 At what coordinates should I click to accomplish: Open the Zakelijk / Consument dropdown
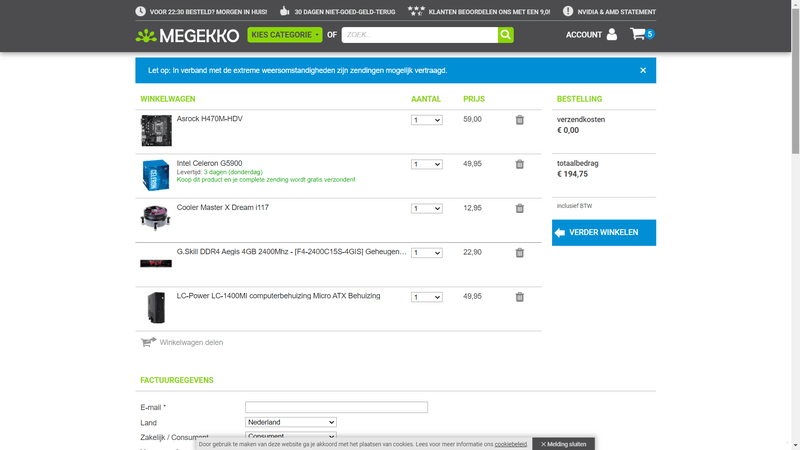point(291,436)
